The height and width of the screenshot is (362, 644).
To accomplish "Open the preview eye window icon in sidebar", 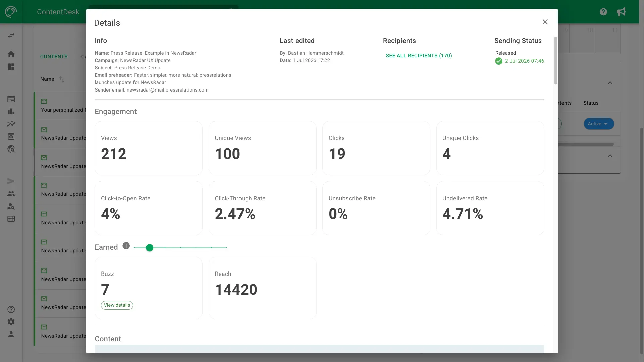I will [11, 136].
